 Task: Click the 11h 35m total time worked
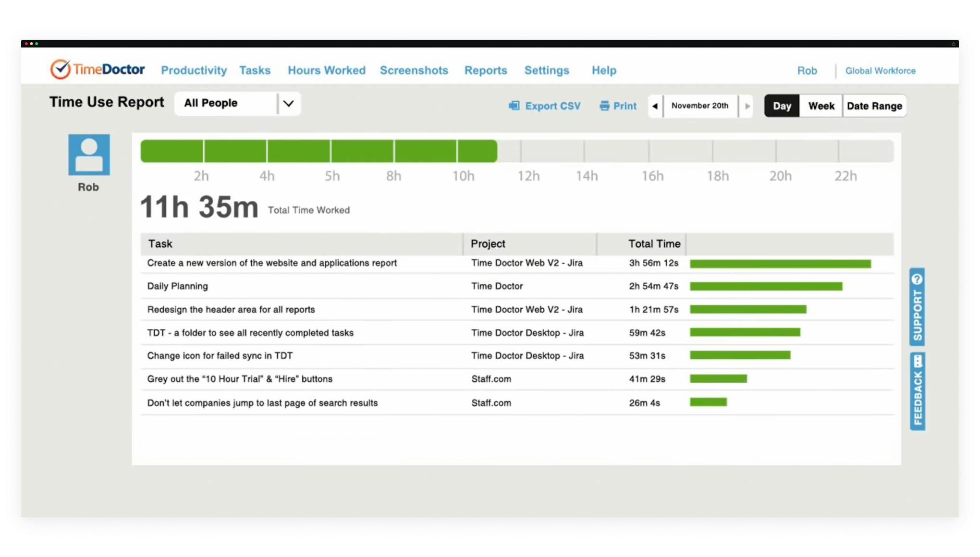click(x=199, y=207)
